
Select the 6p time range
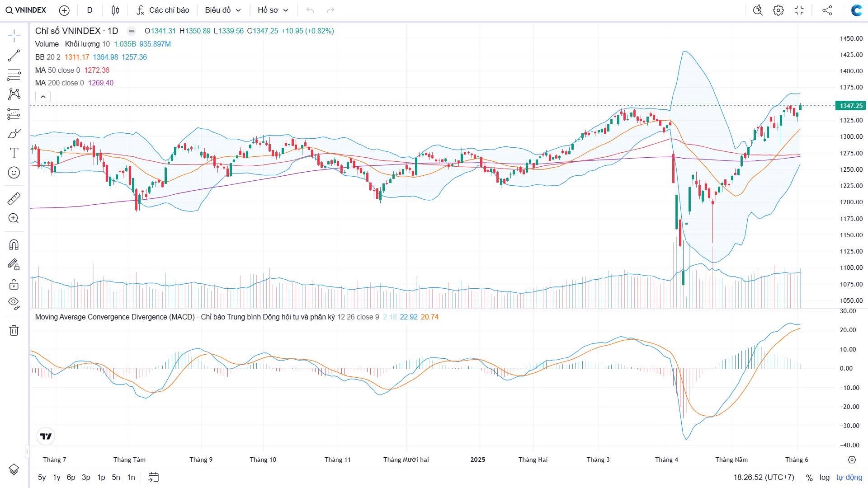coord(71,477)
